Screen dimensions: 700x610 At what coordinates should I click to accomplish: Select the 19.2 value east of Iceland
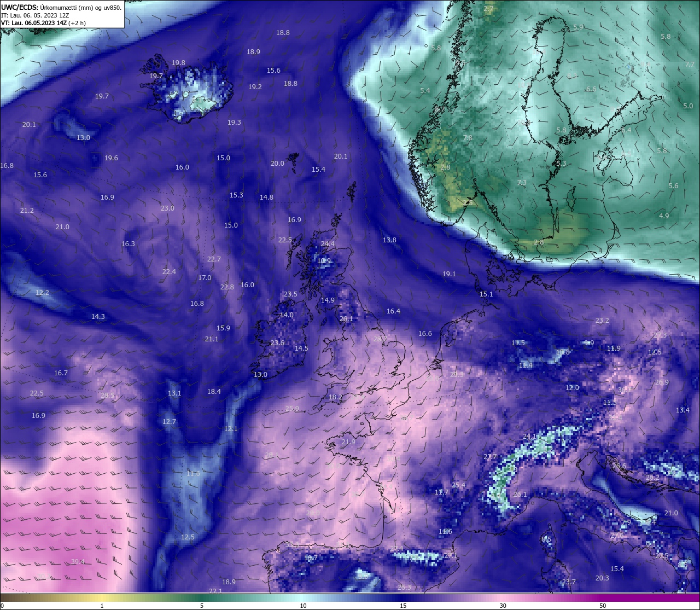[255, 86]
